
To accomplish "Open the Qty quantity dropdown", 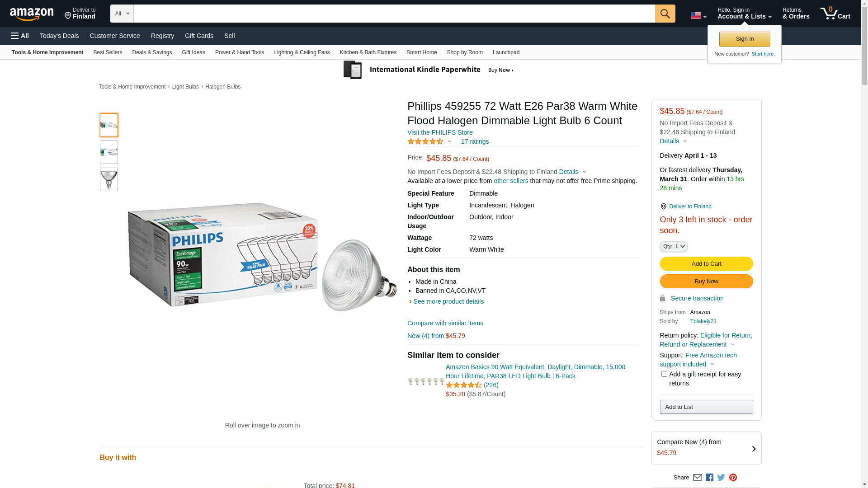I will pos(674,246).
